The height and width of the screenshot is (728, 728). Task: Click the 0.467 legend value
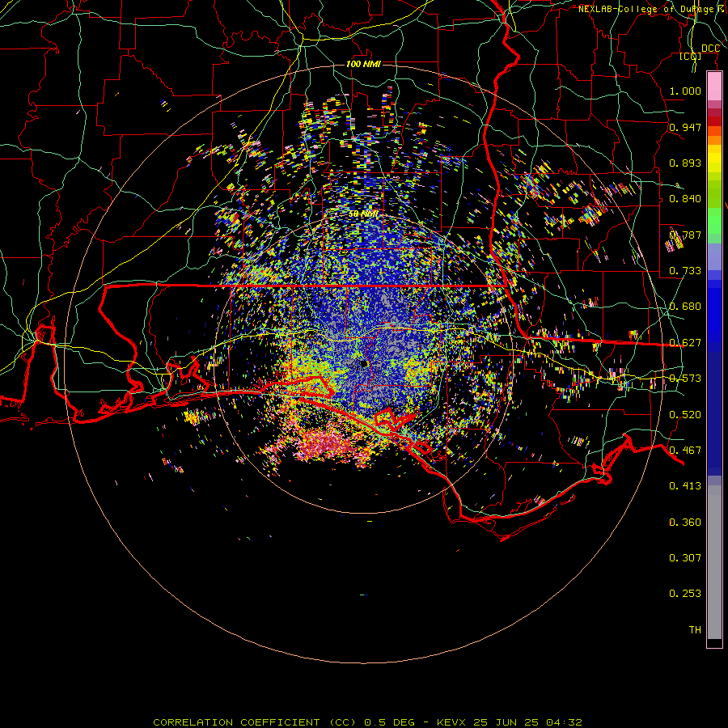(685, 451)
